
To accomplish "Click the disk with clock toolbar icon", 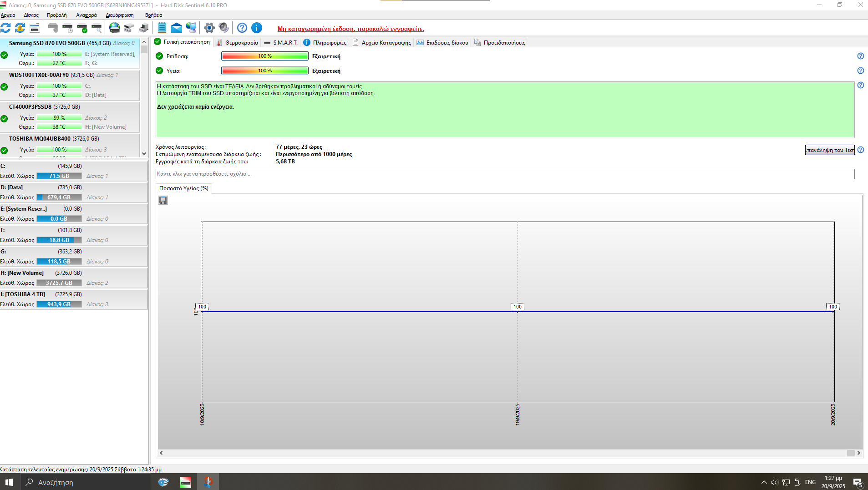I will [67, 28].
